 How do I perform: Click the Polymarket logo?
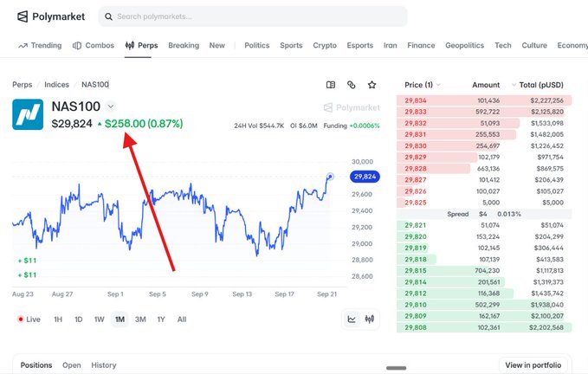[x=51, y=16]
